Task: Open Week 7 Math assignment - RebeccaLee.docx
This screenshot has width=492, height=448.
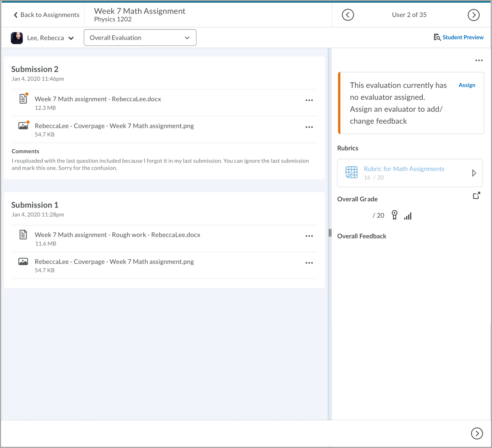Action: tap(98, 99)
